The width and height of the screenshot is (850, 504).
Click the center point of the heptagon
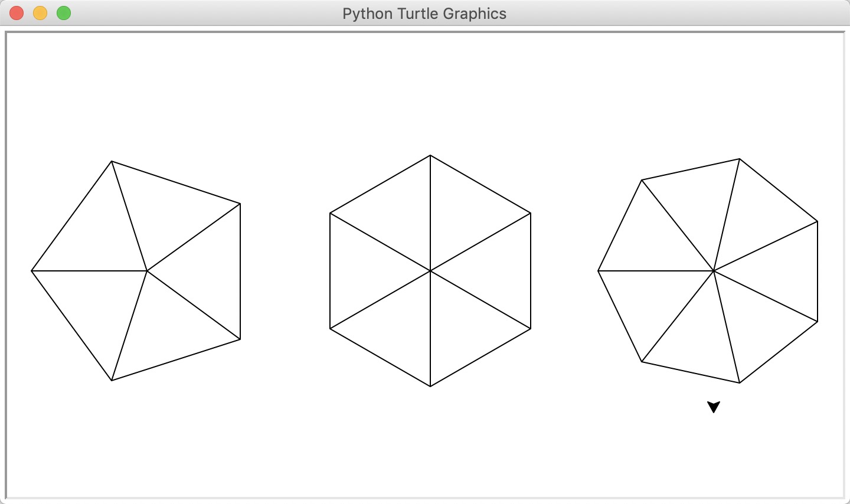(714, 270)
